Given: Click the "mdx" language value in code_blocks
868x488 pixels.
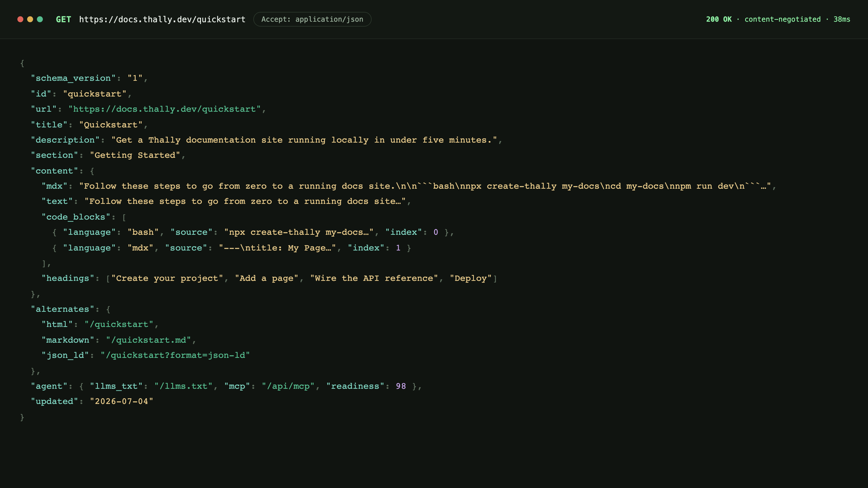Looking at the screenshot, I should [x=140, y=248].
